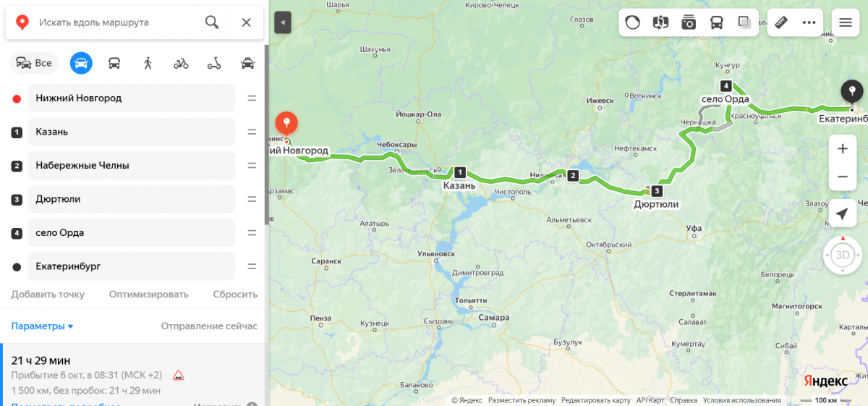Select the car routing mode icon
Image resolution: width=868 pixels, height=406 pixels.
click(x=81, y=63)
